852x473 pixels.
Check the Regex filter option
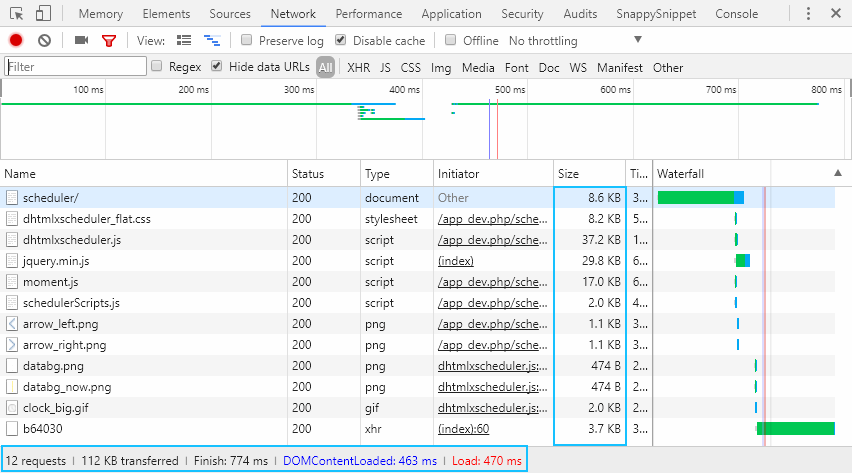click(156, 66)
